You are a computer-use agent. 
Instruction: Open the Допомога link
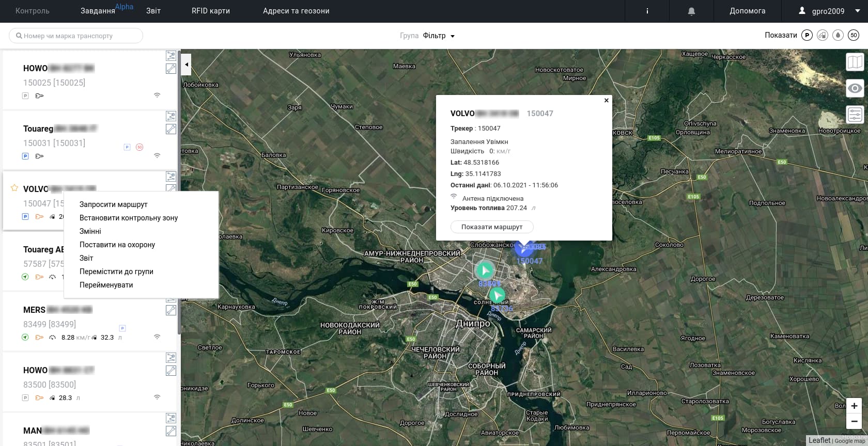[x=747, y=11]
